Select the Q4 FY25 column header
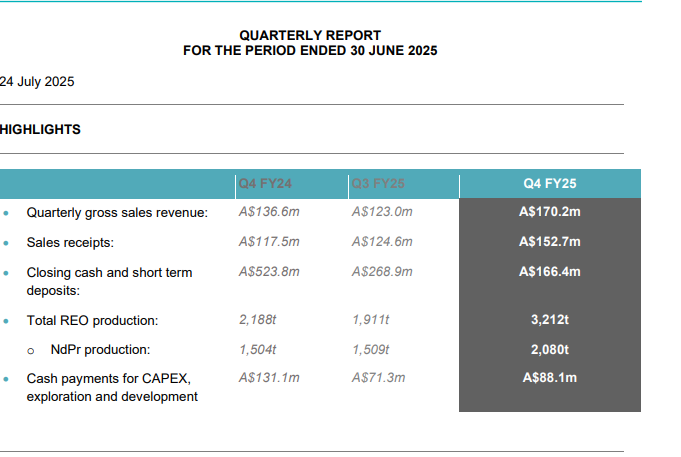Image resolution: width=681 pixels, height=457 pixels. pos(549,184)
